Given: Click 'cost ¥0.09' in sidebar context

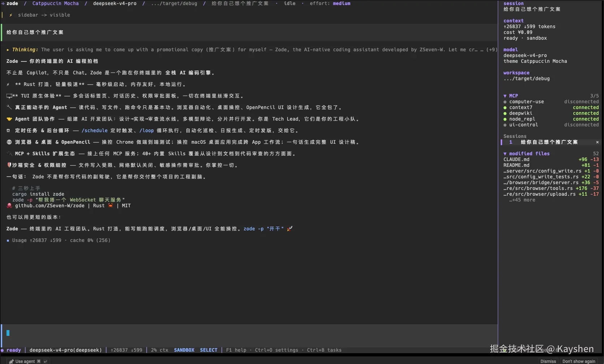Looking at the screenshot, I should click(x=518, y=32).
